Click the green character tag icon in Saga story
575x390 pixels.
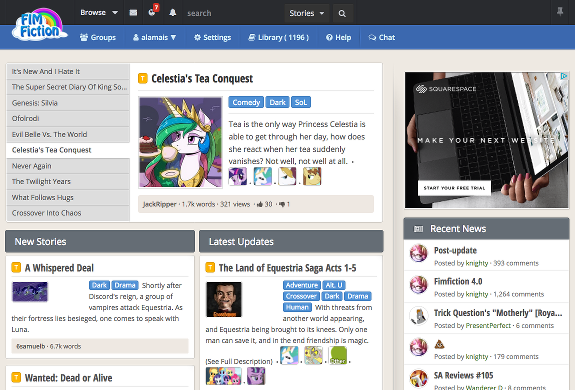337,356
